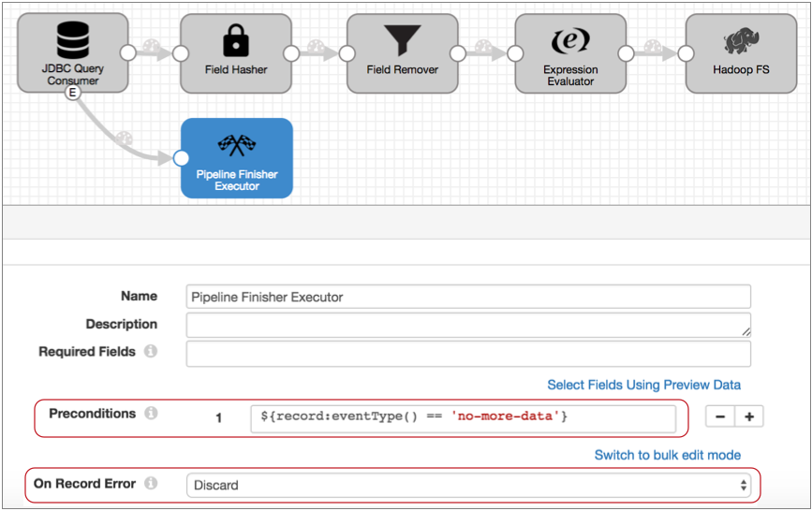Click the Name input field

point(468,297)
